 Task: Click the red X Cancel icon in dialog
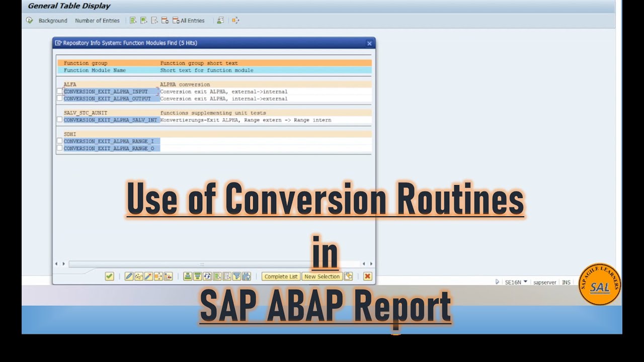pyautogui.click(x=368, y=276)
